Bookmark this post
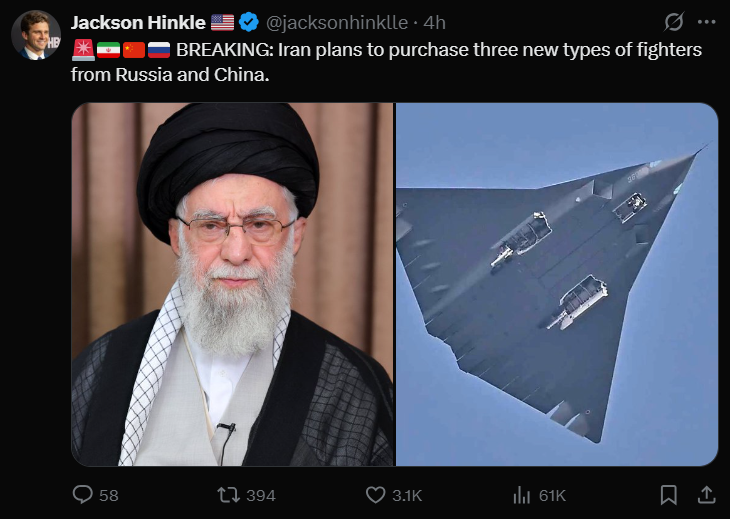The height and width of the screenshot is (519, 730). tap(669, 495)
